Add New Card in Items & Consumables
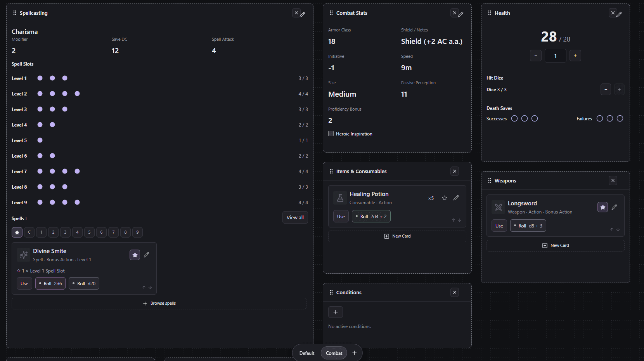This screenshot has height=361, width=644. [x=397, y=236]
